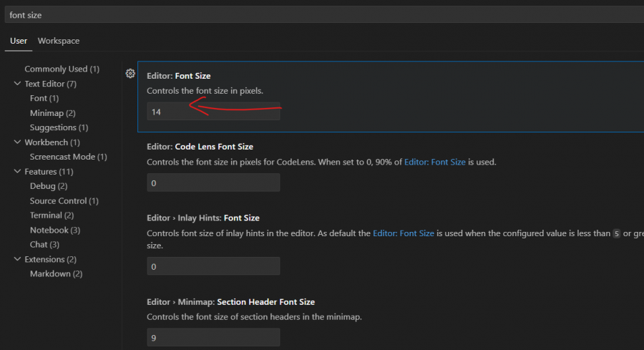Select Font under Text Editor
The width and height of the screenshot is (644, 350).
click(44, 98)
